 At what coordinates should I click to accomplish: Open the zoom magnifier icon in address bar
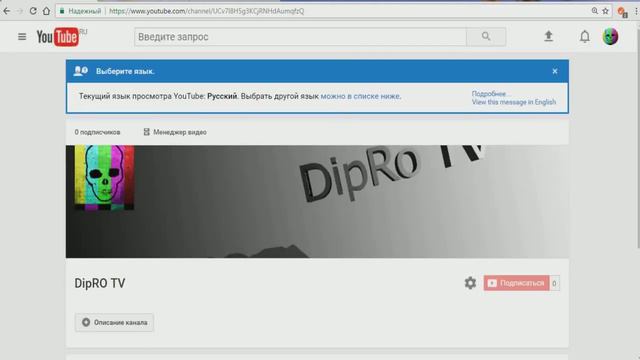[x=595, y=11]
